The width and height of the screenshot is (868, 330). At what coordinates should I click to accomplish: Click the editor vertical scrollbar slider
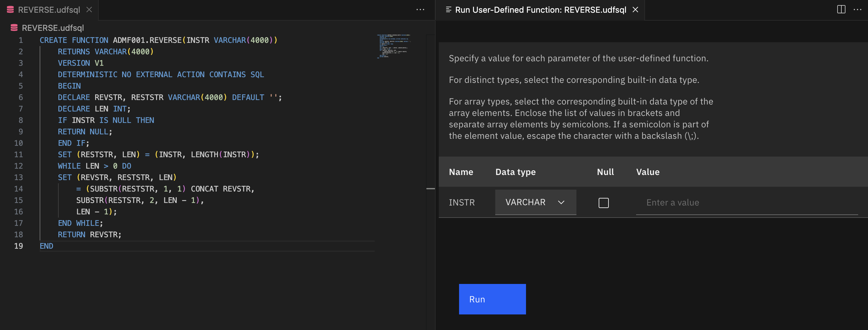click(430, 188)
